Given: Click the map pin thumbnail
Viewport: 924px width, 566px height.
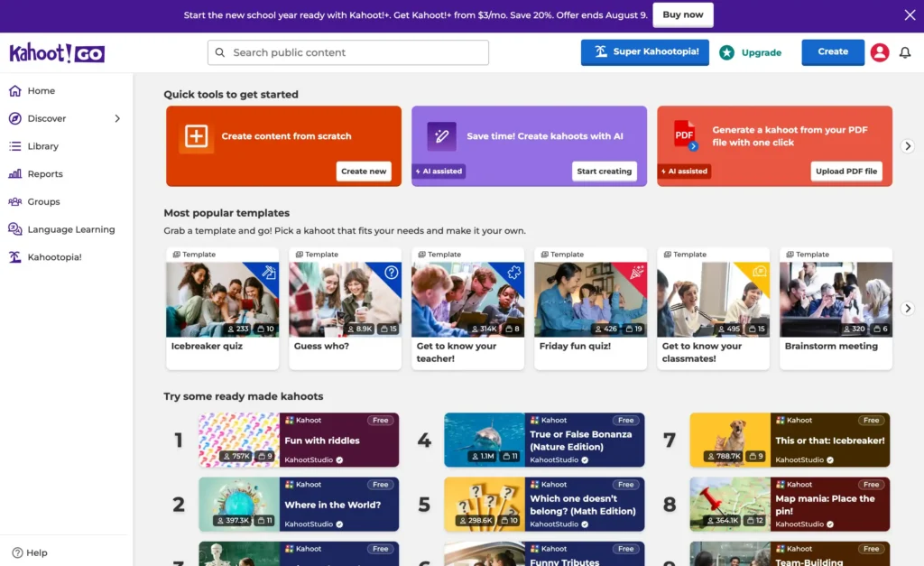Looking at the screenshot, I should (730, 504).
